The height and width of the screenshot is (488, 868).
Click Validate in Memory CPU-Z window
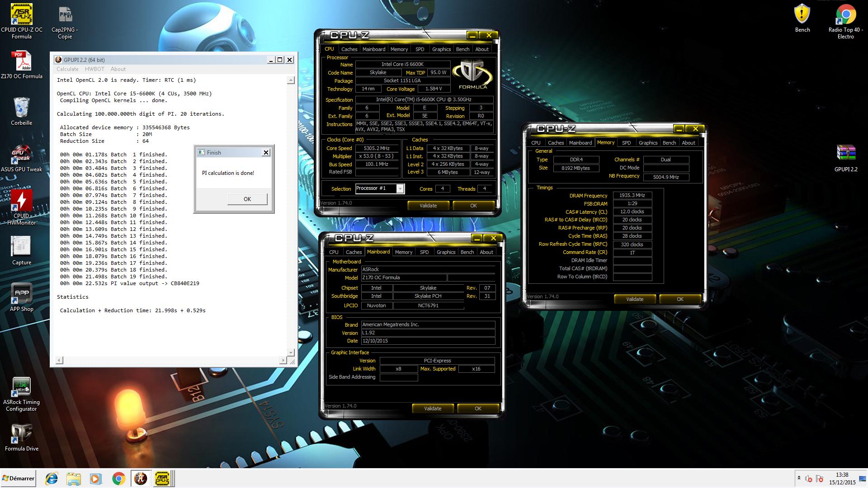point(635,299)
